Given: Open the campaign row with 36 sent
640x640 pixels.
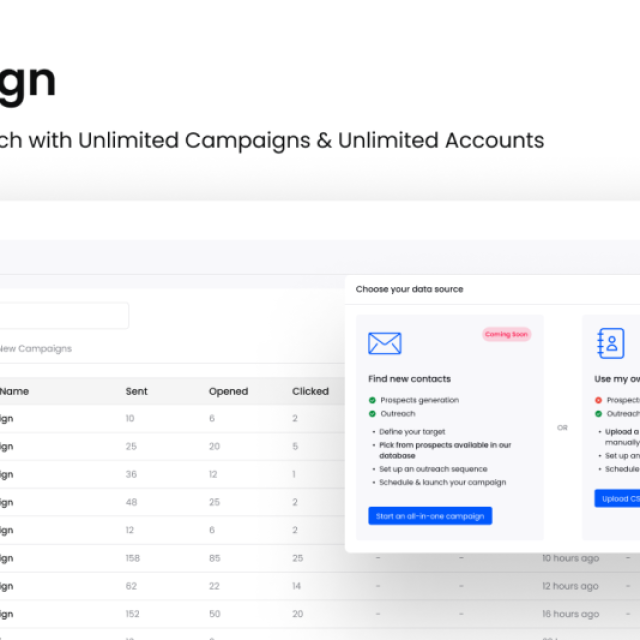Looking at the screenshot, I should pyautogui.click(x=130, y=474).
